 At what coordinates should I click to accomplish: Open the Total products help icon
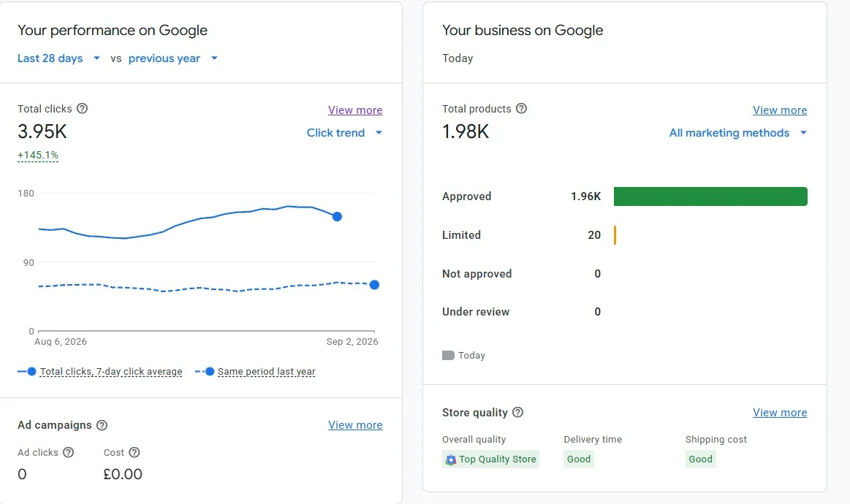tap(521, 108)
